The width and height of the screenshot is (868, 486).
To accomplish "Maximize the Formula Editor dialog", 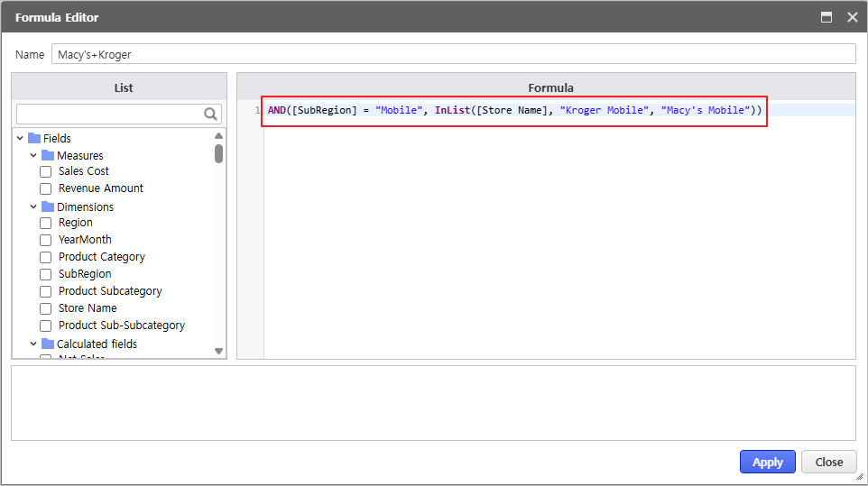I will (826, 17).
